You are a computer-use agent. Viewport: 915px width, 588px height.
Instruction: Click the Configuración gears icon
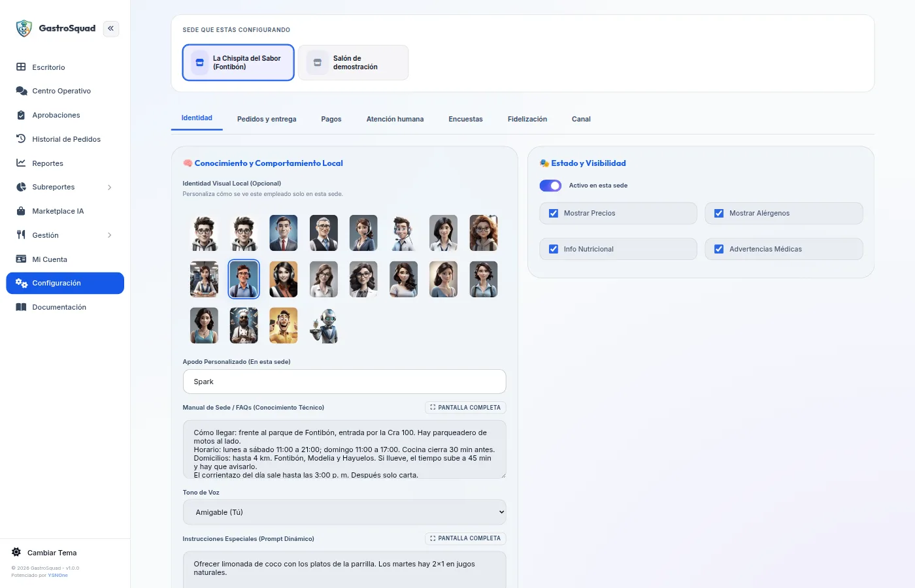[x=21, y=283]
